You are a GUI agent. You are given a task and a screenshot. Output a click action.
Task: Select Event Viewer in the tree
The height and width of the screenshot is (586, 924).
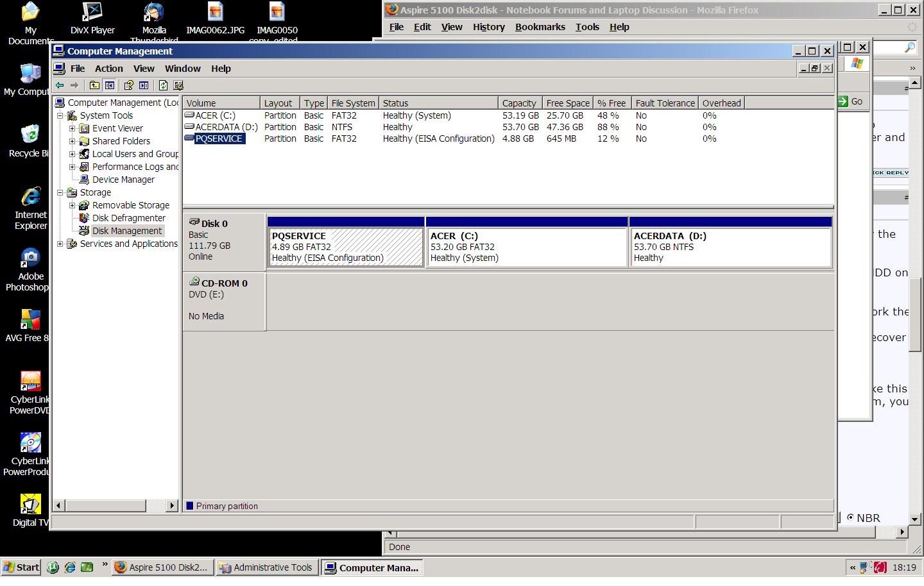point(117,128)
